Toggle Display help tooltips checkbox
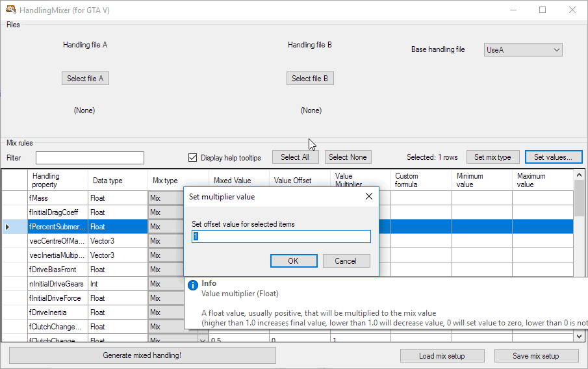Viewport: 588px width, 369px height. pyautogui.click(x=192, y=157)
